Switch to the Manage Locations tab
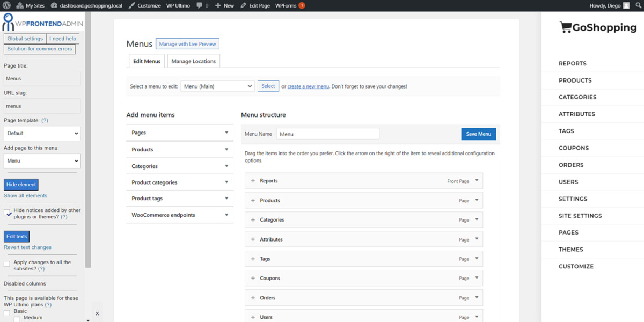This screenshot has width=644, height=322. [193, 61]
